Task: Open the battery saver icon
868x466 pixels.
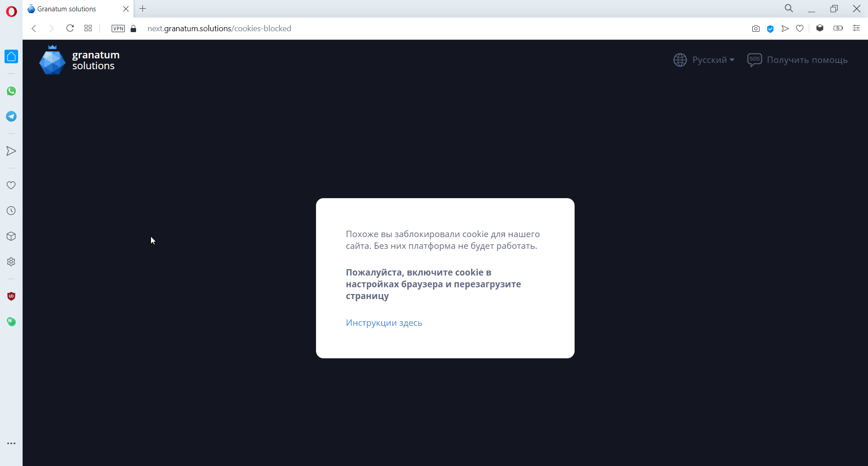Action: click(x=838, y=28)
